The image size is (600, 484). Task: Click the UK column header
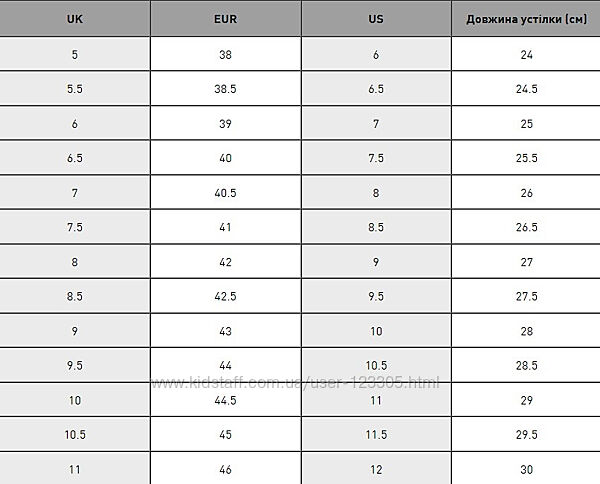pyautogui.click(x=75, y=19)
